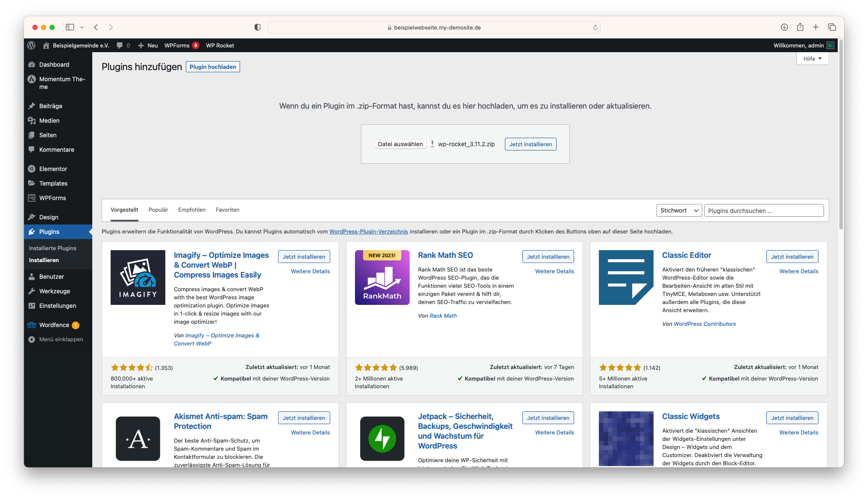Click the page's vertical scrollbar
Image resolution: width=868 pixels, height=499 pixels.
point(841,135)
